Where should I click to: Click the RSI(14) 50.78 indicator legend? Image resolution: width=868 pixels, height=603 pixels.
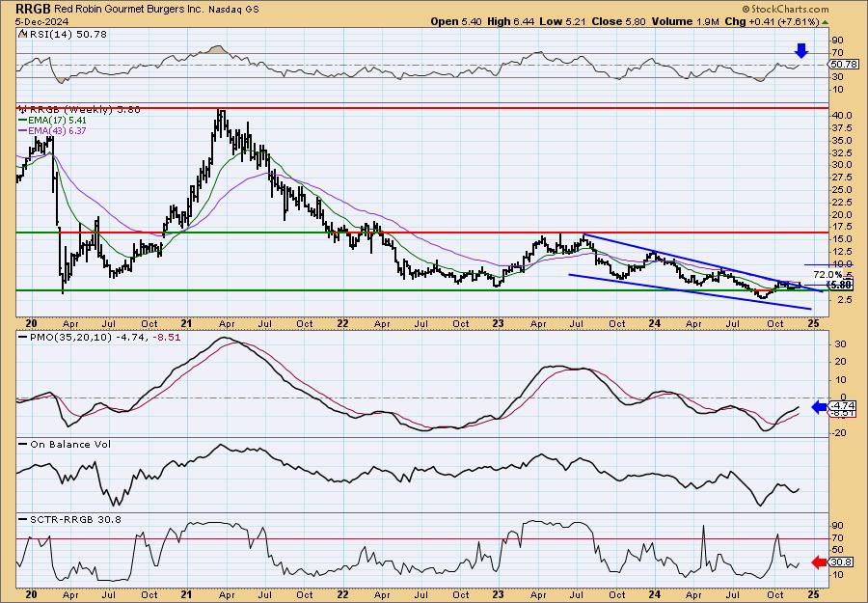[67, 35]
